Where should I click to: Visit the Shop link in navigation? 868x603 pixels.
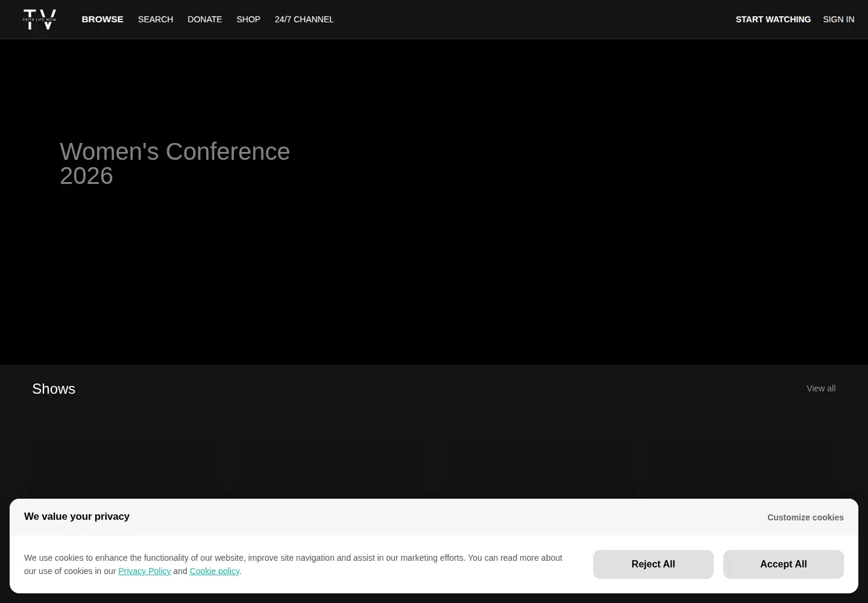click(248, 19)
